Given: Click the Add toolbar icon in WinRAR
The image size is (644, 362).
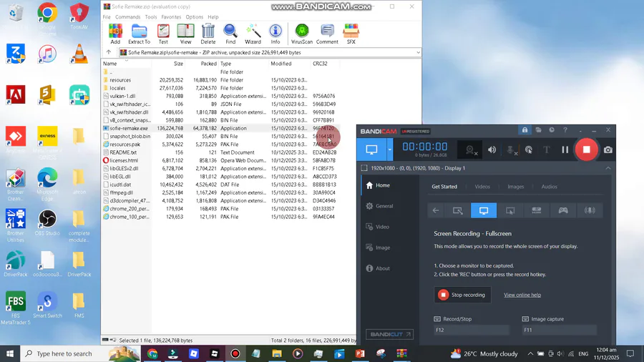Looking at the screenshot, I should click(115, 34).
